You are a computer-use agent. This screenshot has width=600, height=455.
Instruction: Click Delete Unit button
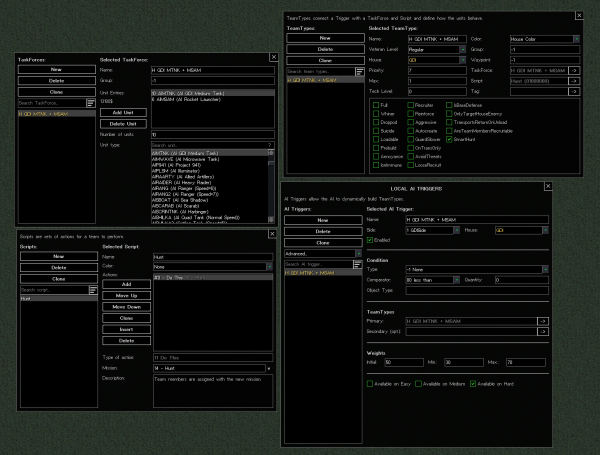point(123,124)
